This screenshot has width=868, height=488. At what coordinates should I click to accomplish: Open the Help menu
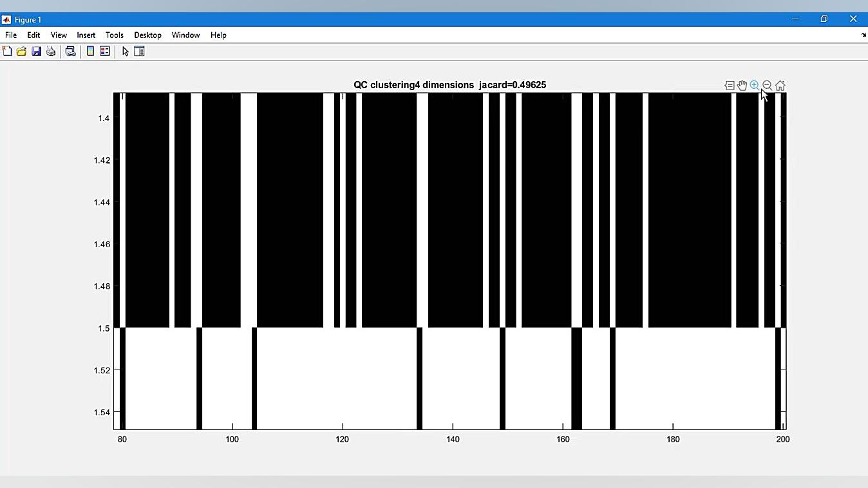[x=218, y=35]
